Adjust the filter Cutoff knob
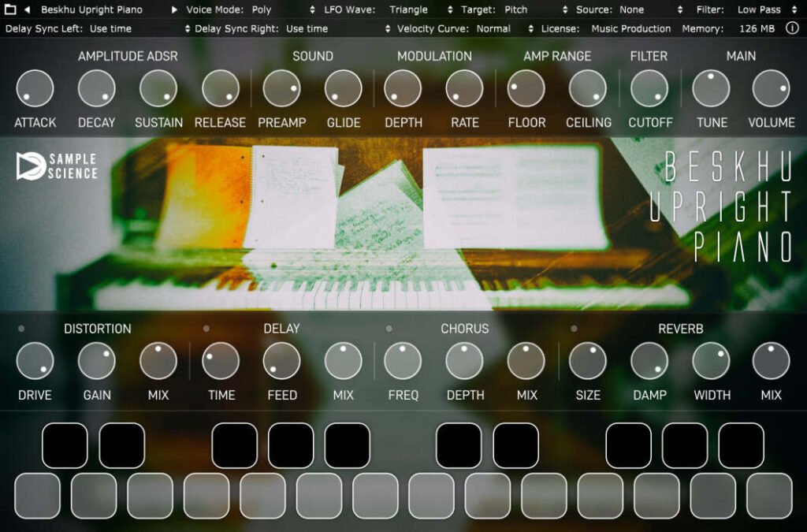 649,87
